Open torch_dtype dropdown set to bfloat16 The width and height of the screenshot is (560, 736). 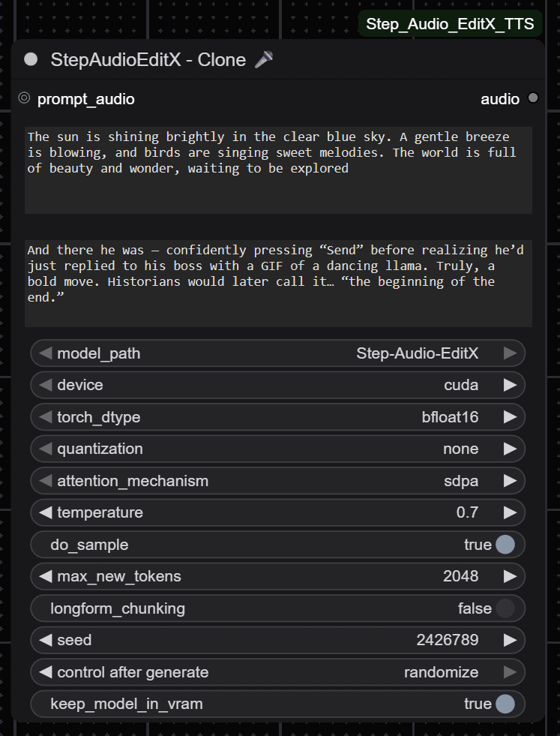click(x=277, y=417)
